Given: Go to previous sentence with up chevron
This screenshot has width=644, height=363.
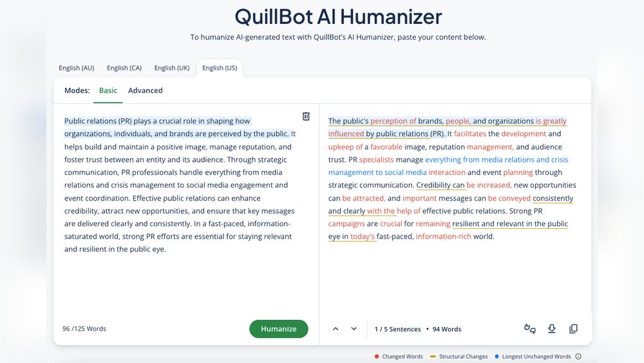Looking at the screenshot, I should click(x=336, y=329).
